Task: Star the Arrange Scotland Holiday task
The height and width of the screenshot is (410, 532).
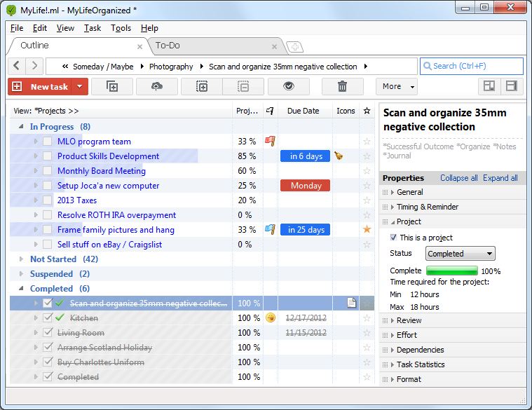Action: [x=367, y=347]
